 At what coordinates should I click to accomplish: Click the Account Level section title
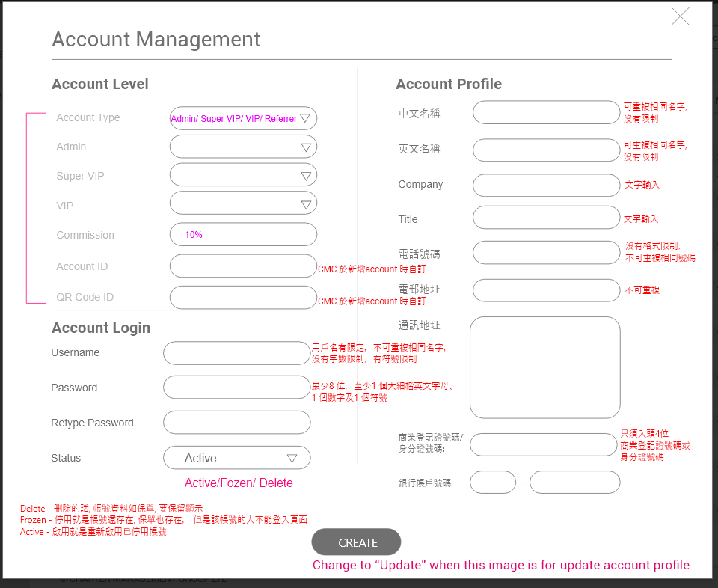(x=100, y=84)
